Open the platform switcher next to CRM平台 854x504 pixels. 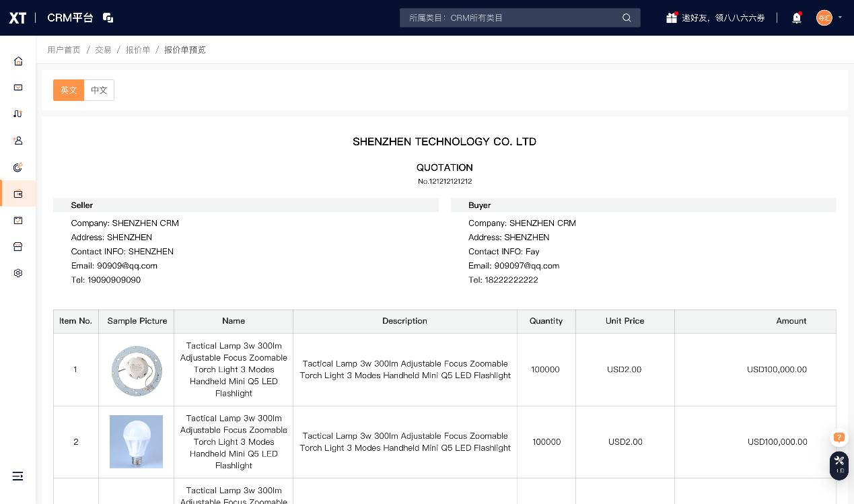point(108,18)
